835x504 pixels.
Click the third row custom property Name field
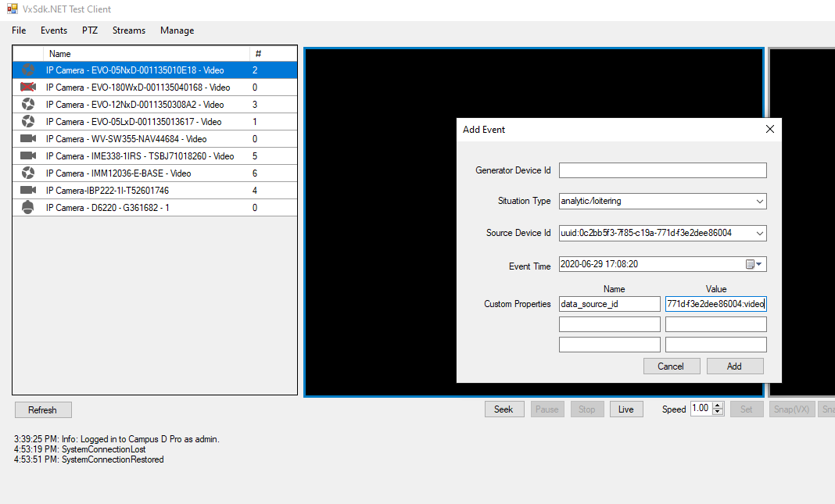click(x=610, y=345)
